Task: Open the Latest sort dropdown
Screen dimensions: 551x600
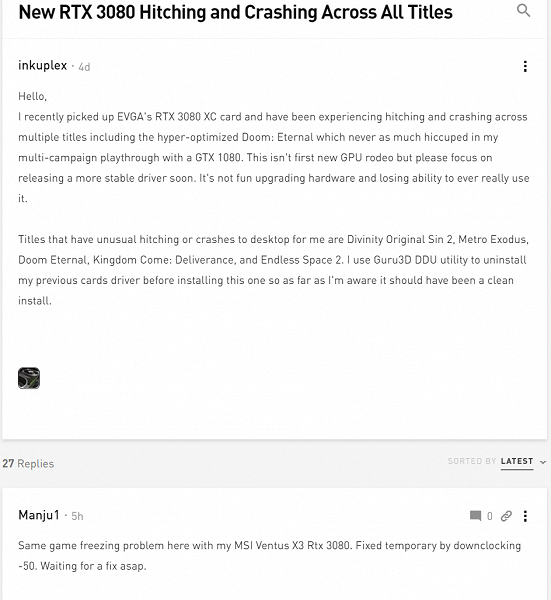Action: coord(517,461)
